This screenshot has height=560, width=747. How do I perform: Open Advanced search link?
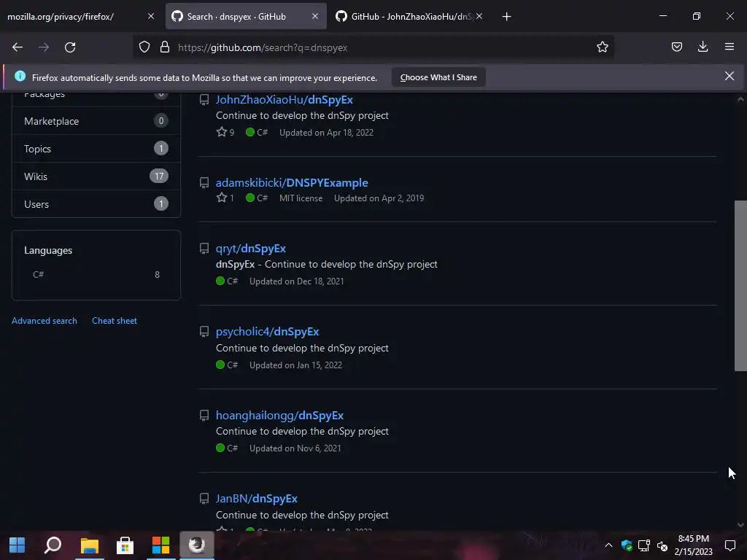[44, 321]
